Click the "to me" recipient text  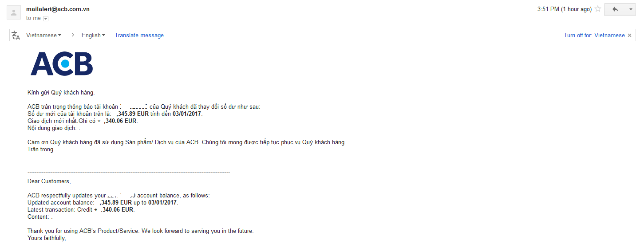point(33,18)
